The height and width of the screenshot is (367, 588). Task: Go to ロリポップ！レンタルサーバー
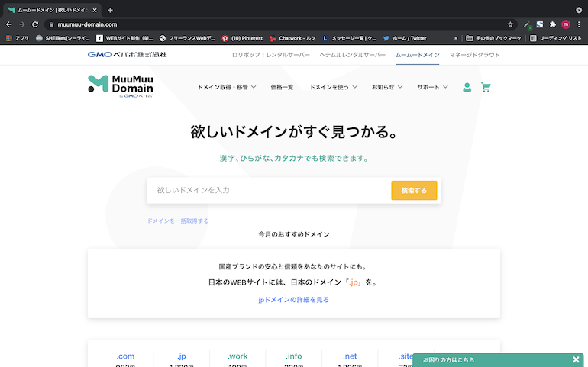click(271, 55)
